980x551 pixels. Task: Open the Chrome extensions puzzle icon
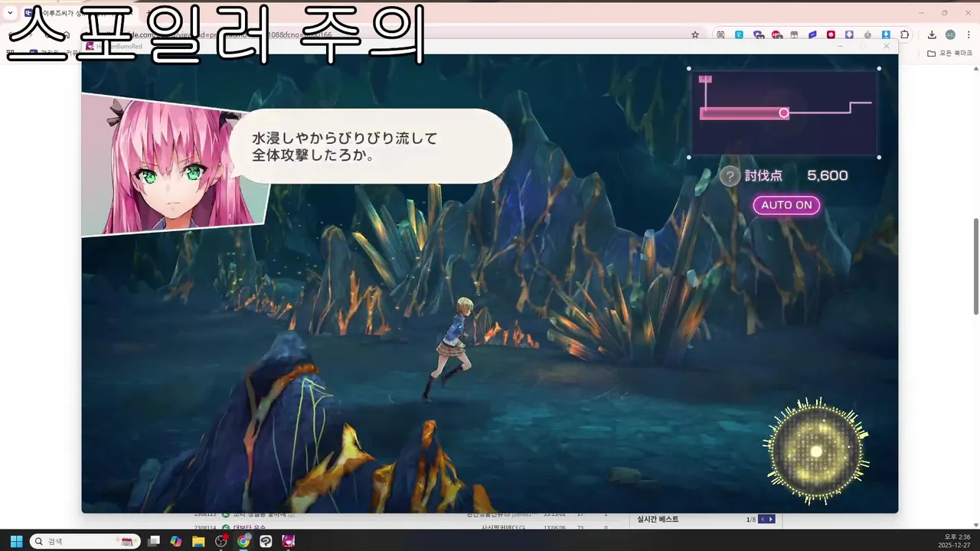click(904, 34)
